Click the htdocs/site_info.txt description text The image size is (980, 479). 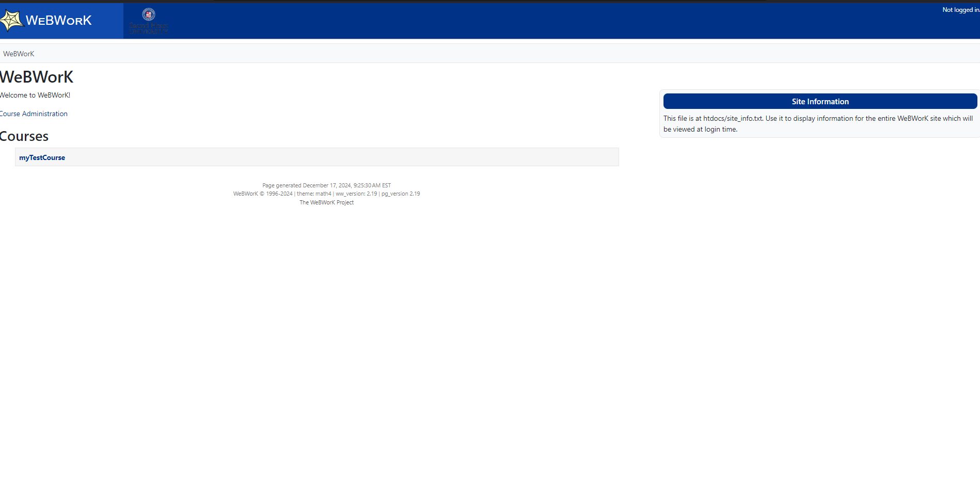(x=818, y=124)
